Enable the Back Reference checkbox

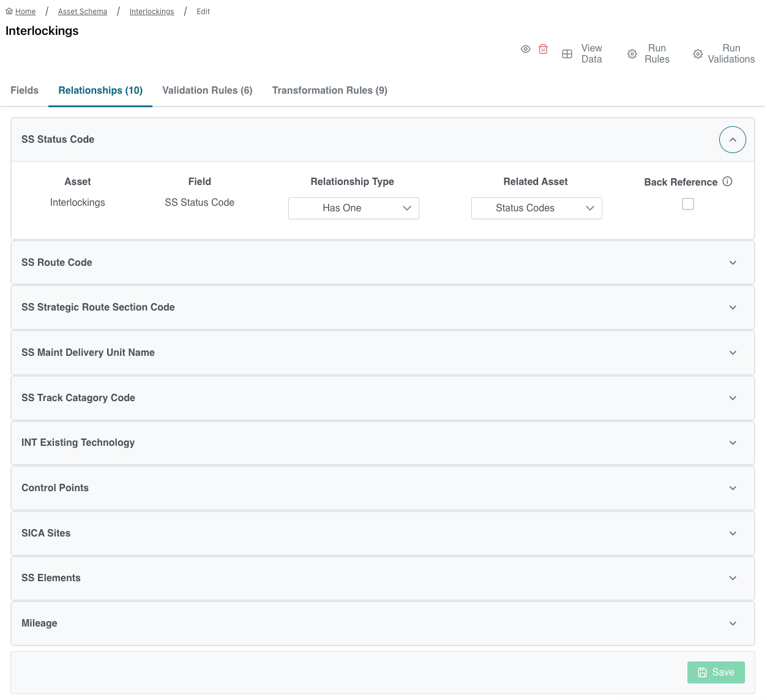[x=688, y=204]
